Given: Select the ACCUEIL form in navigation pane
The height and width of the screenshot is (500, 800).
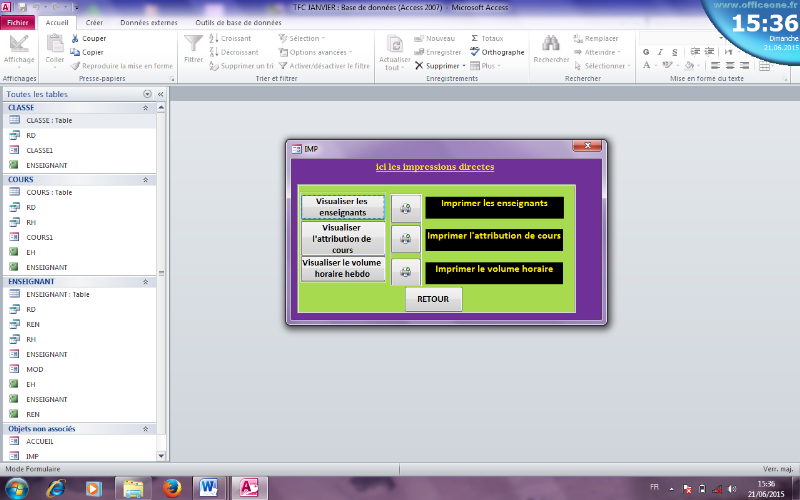Looking at the screenshot, I should pyautogui.click(x=40, y=441).
